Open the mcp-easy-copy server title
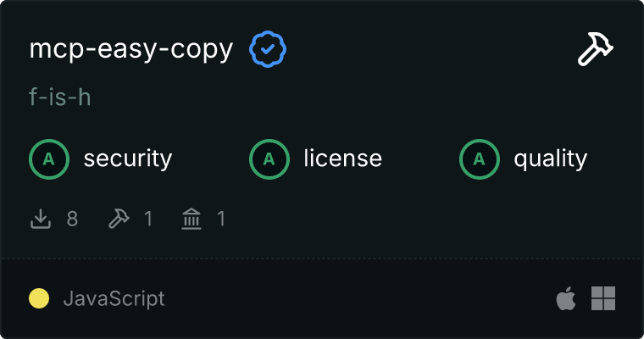The image size is (644, 339). click(x=131, y=50)
